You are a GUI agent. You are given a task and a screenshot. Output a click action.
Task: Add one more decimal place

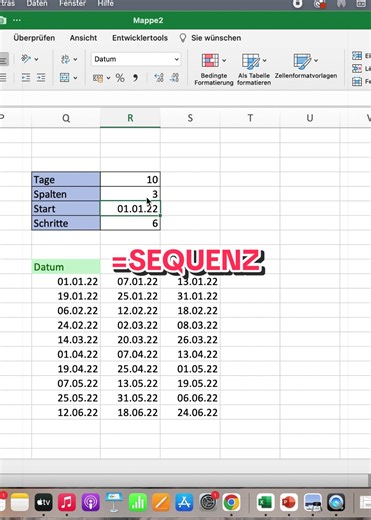pos(159,78)
